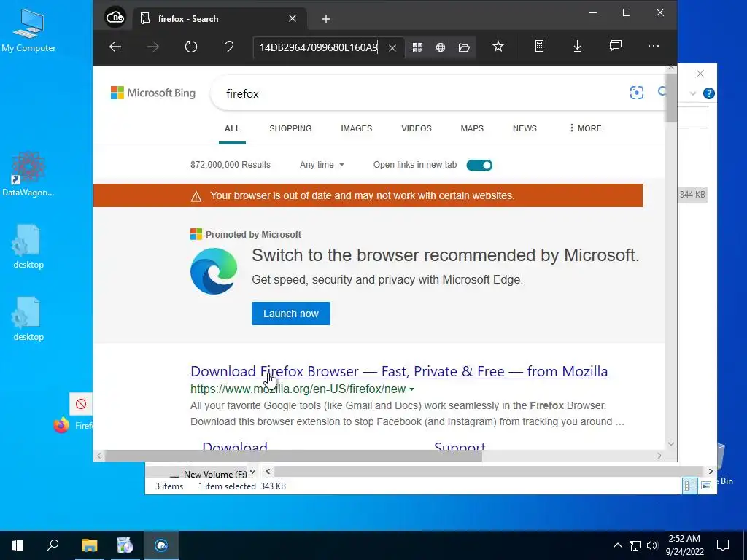The height and width of the screenshot is (560, 747).
Task: Switch to NEWS results
Action: click(525, 128)
